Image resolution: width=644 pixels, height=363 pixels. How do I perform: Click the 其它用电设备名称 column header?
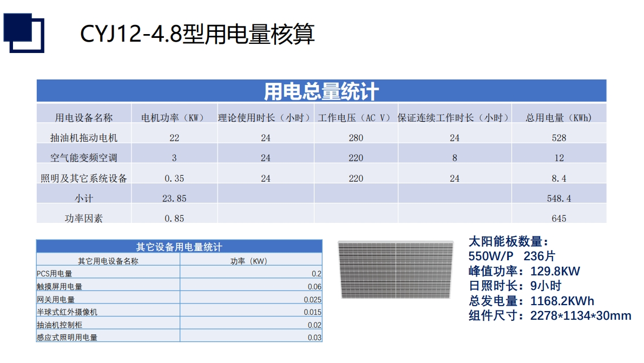coord(108,261)
